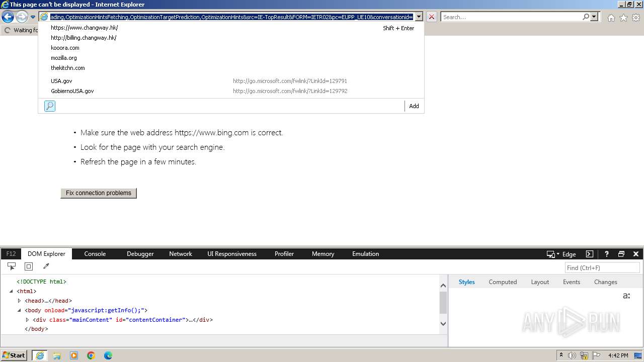
Task: Go to the Home page icon
Action: pos(611,18)
